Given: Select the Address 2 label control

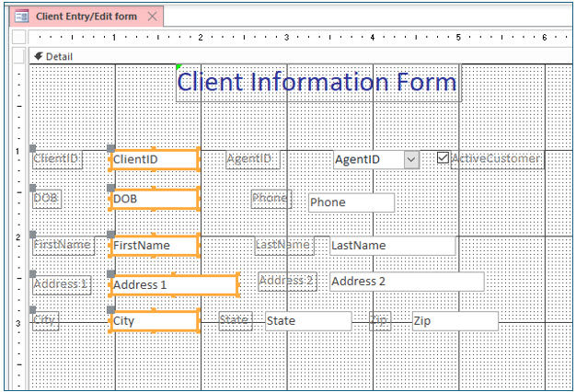Looking at the screenshot, I should (287, 282).
